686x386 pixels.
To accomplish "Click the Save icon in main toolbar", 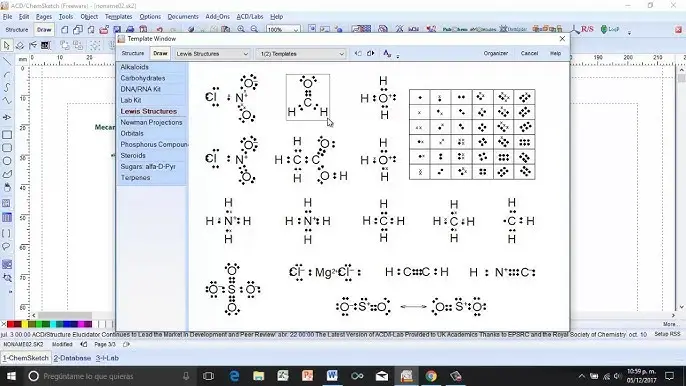I will (117, 29).
